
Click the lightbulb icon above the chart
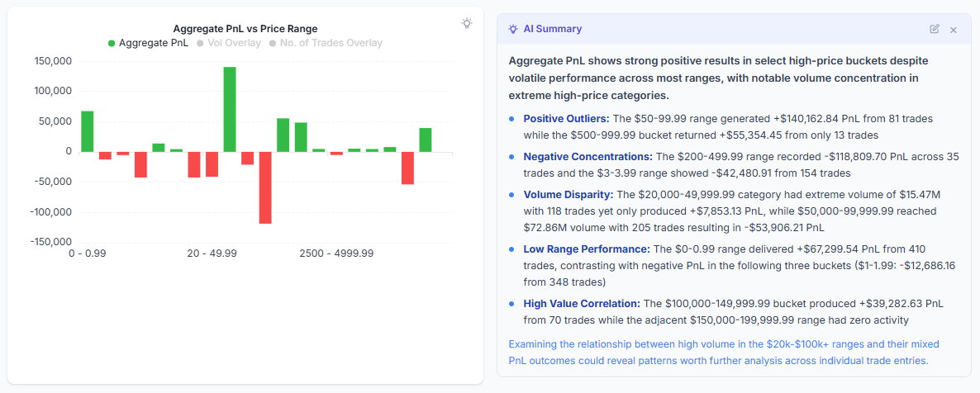[x=467, y=23]
